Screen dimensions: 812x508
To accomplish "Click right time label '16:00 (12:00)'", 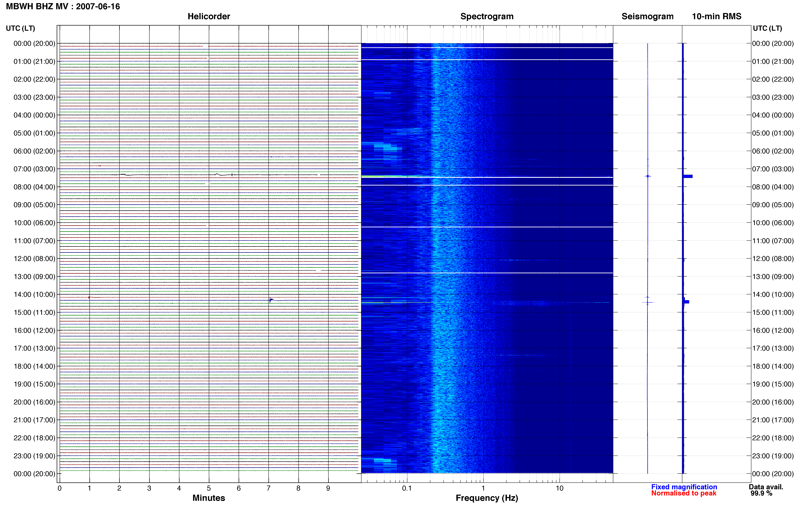I will 773,331.
